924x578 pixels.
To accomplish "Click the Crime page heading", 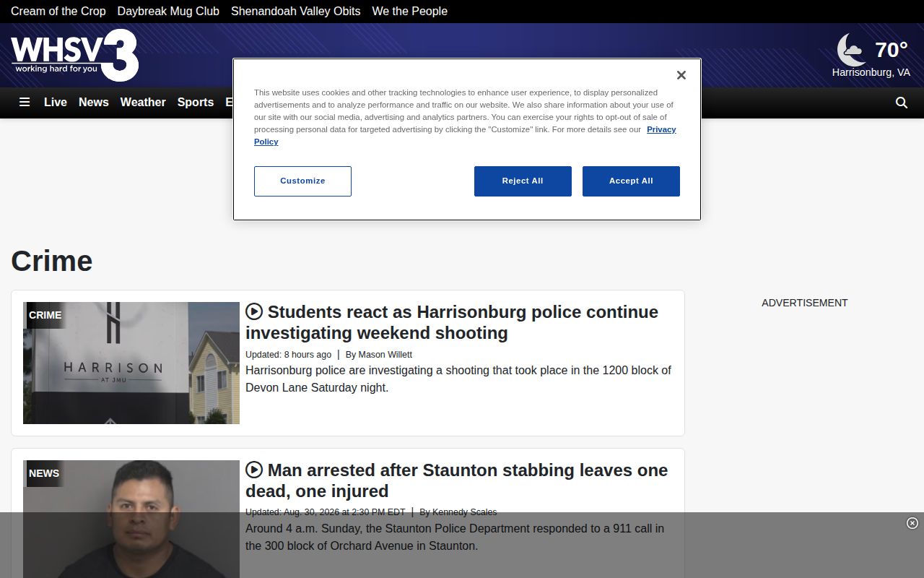I will click(x=52, y=261).
